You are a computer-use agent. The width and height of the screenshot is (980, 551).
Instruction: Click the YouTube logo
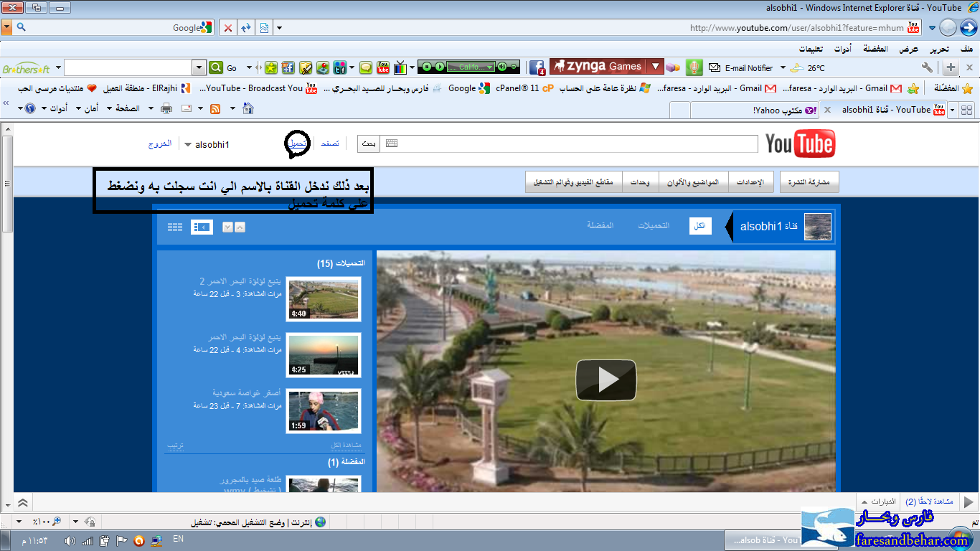coord(800,144)
